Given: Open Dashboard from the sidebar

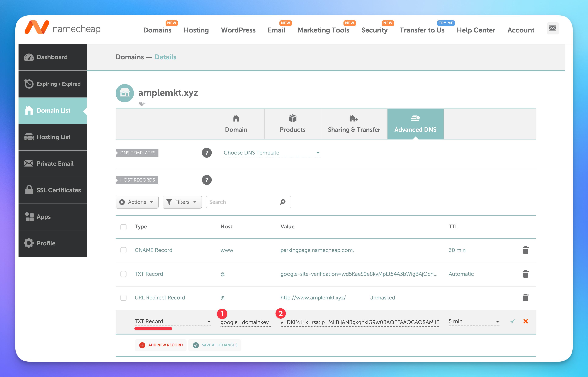Looking at the screenshot, I should coord(52,57).
